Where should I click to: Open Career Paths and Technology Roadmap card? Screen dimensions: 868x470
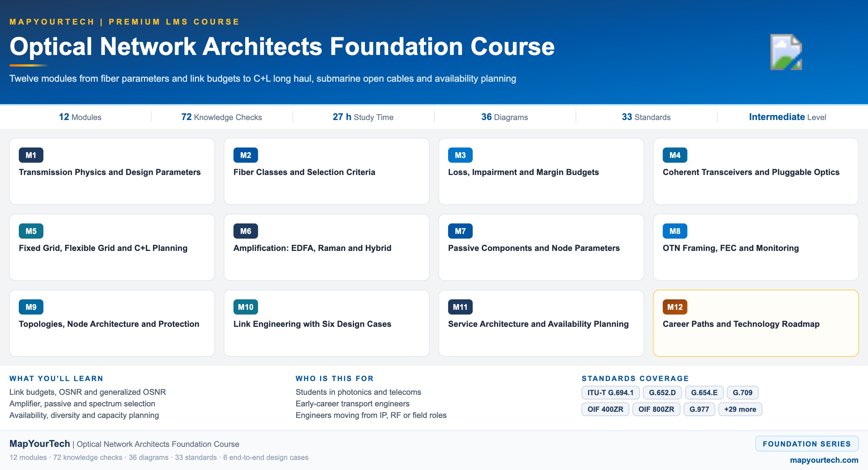(756, 323)
